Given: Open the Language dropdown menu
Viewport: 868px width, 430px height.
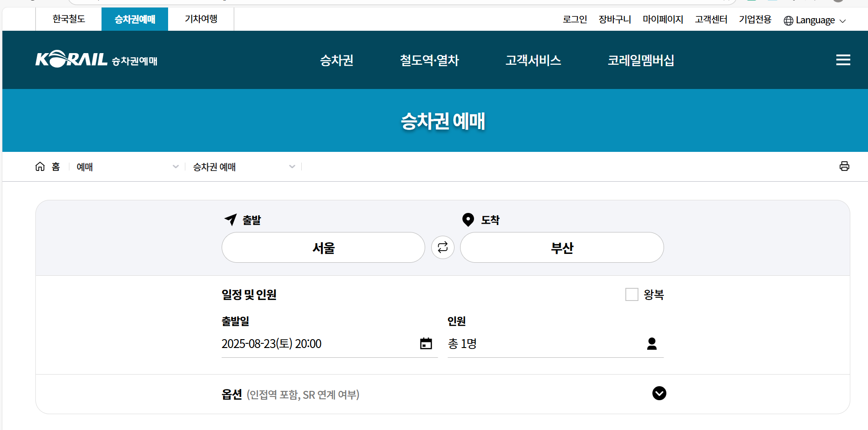Looking at the screenshot, I should click(x=815, y=20).
